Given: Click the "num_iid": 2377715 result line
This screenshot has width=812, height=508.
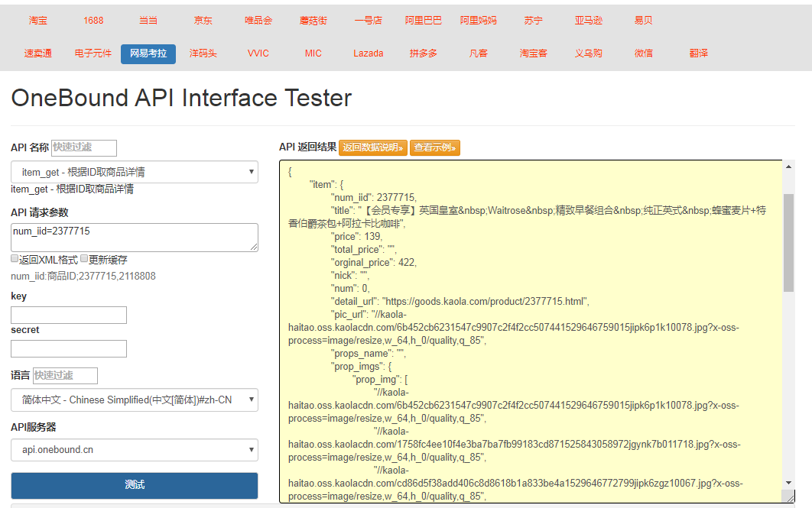Looking at the screenshot, I should pyautogui.click(x=373, y=198).
